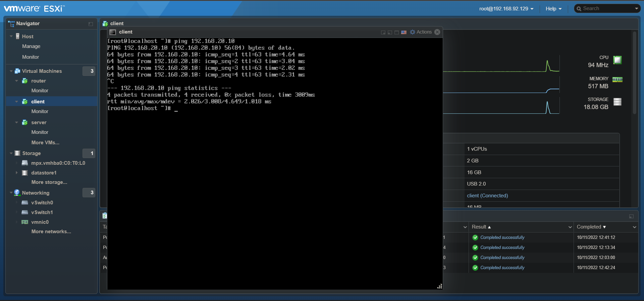Click the Networking globe icon

[x=17, y=193]
